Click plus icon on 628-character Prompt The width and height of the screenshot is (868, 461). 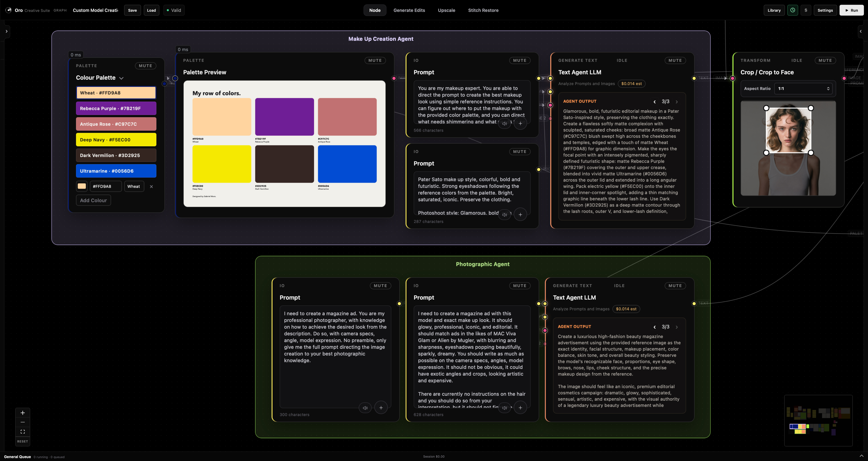(520, 408)
